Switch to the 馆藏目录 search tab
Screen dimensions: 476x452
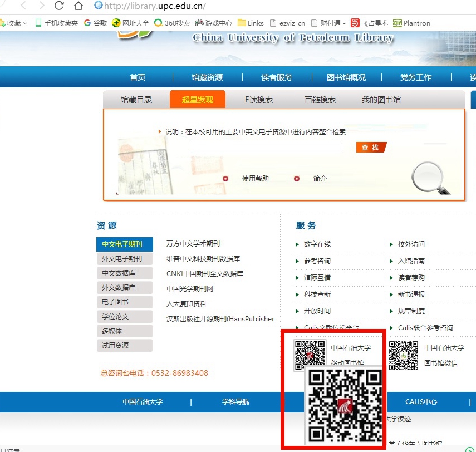(x=136, y=100)
